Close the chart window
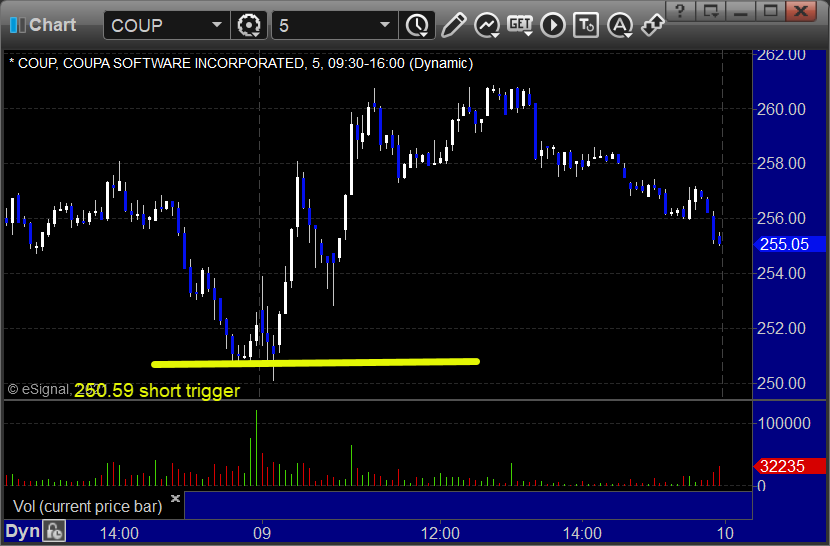 pos(801,11)
